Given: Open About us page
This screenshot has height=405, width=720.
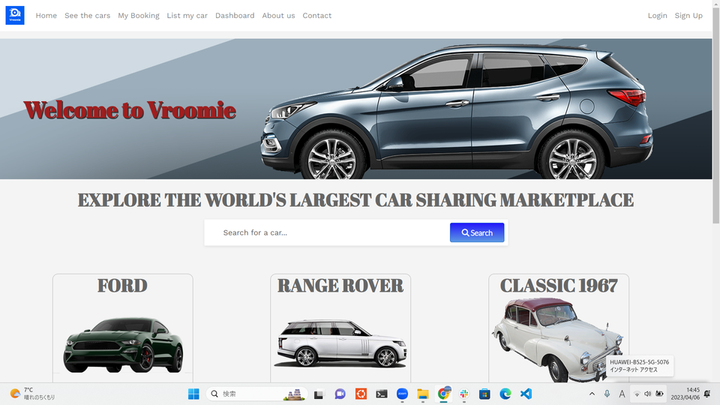Looking at the screenshot, I should coord(278,16).
